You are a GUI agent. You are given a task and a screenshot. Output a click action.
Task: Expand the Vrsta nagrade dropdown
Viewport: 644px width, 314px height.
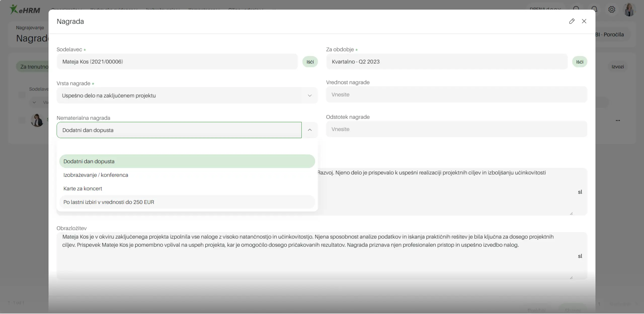pyautogui.click(x=310, y=96)
